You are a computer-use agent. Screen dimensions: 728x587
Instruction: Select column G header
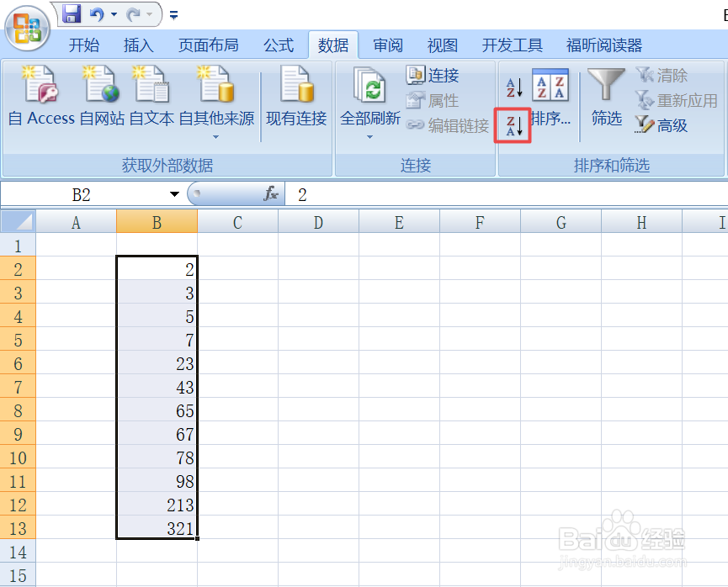(x=561, y=222)
